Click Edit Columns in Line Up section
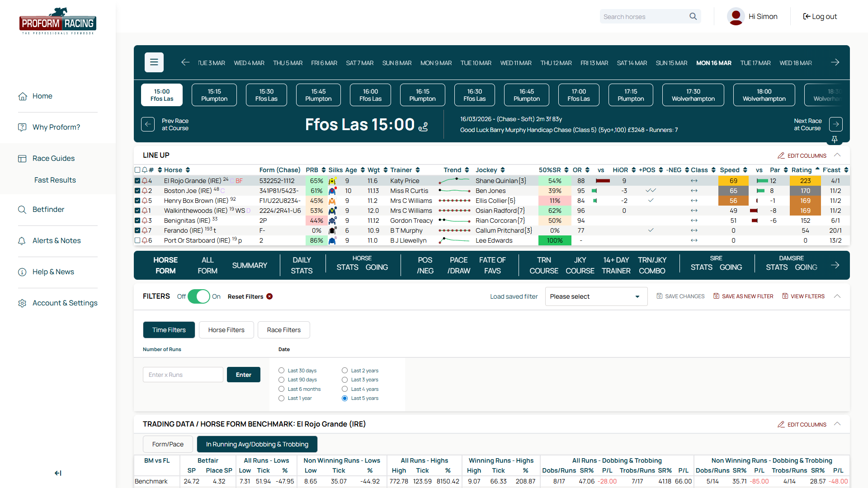This screenshot has width=868, height=488. [x=802, y=155]
